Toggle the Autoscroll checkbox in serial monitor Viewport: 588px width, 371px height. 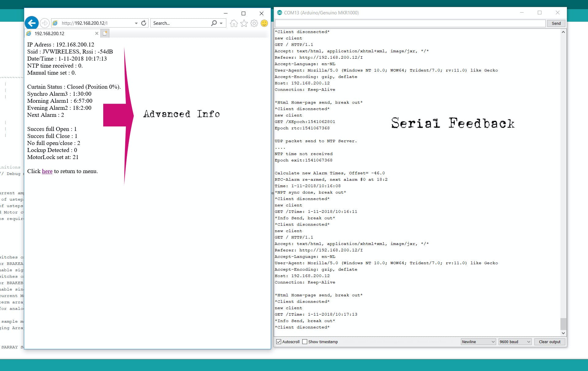point(279,342)
